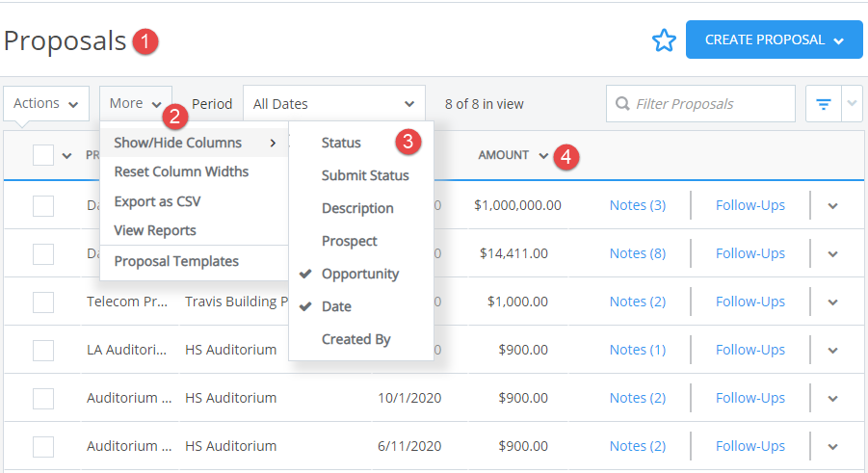This screenshot has width=868, height=473.
Task: Click the checkmark next to Opportunity
Action: 305,274
